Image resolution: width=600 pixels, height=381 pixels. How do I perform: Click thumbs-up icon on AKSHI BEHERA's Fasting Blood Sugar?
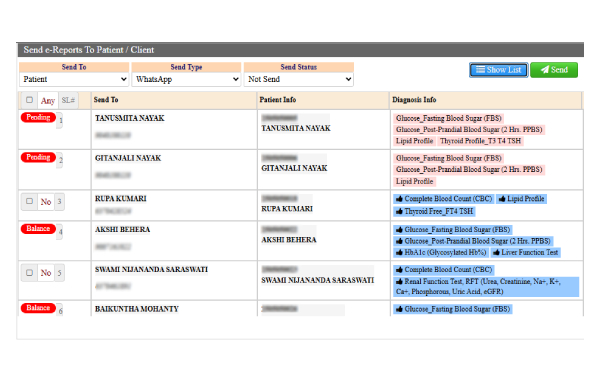pos(399,230)
